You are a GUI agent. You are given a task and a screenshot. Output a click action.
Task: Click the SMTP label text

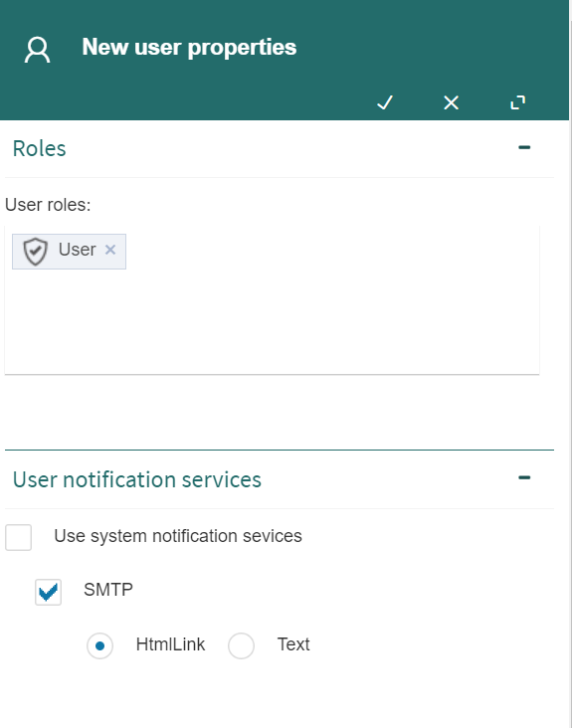108,590
